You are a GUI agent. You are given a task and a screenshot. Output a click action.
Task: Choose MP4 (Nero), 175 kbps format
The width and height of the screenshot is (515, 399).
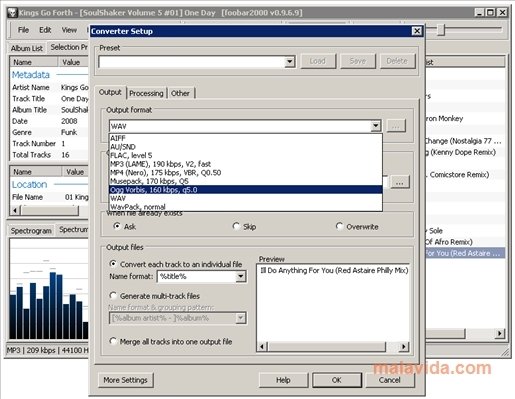click(246, 173)
